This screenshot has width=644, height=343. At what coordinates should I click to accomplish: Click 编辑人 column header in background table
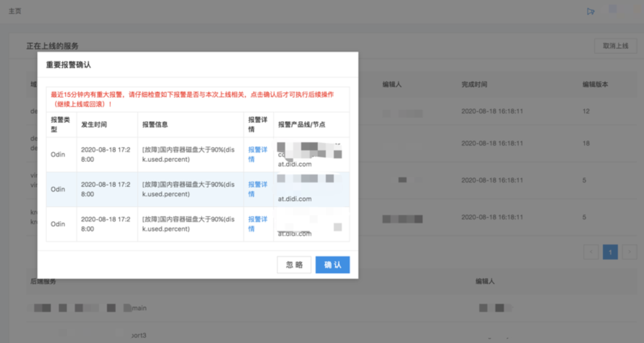coord(392,84)
